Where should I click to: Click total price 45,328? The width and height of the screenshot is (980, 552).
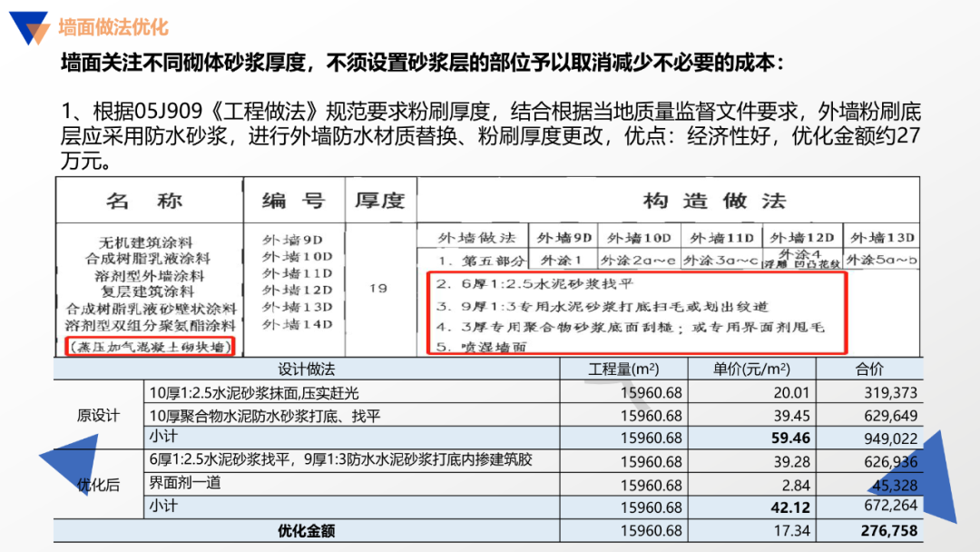[x=895, y=485]
